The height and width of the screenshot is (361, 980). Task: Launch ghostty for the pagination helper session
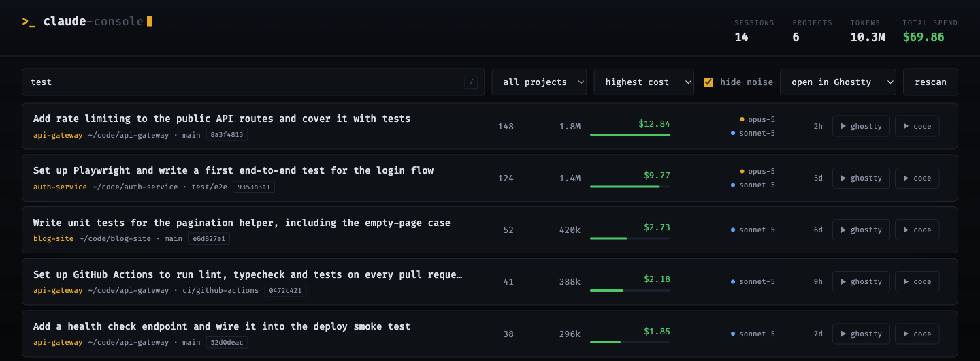click(x=861, y=230)
